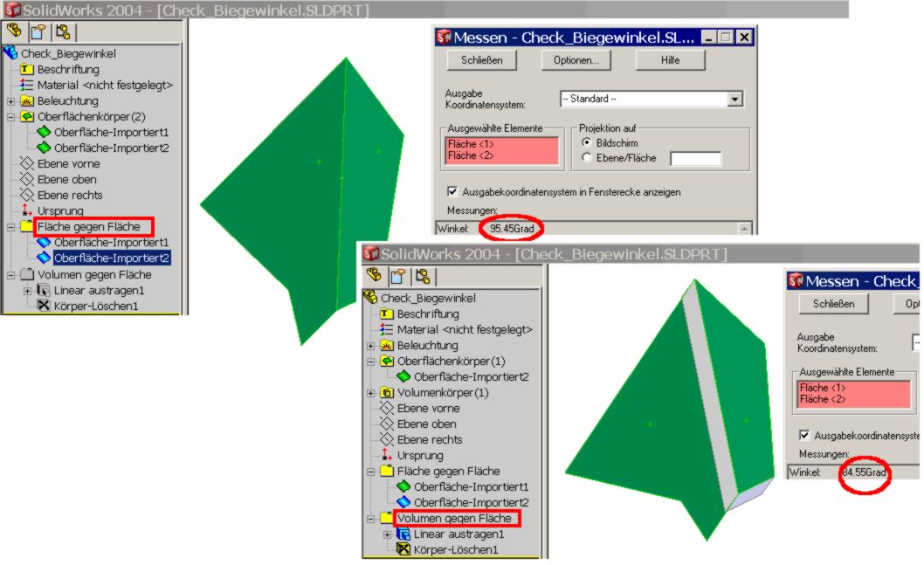Click Oberflächenkörper(1) folder icon in lower tree
This screenshot has height=565, width=924.
[387, 361]
